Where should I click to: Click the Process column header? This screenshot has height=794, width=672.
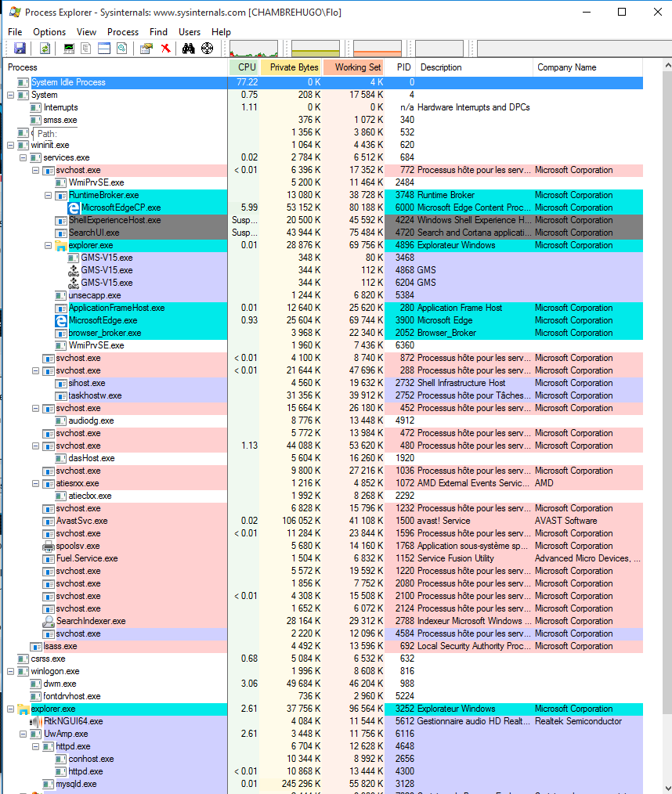click(x=116, y=67)
